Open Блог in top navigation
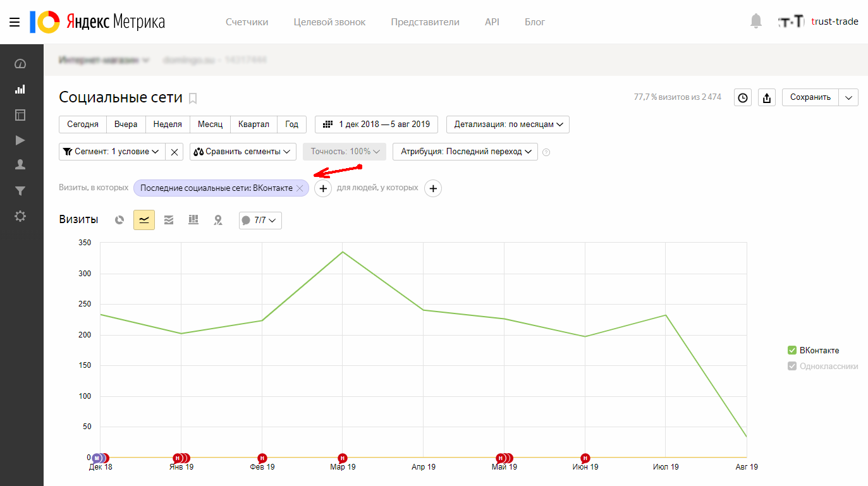The width and height of the screenshot is (868, 486). click(535, 22)
